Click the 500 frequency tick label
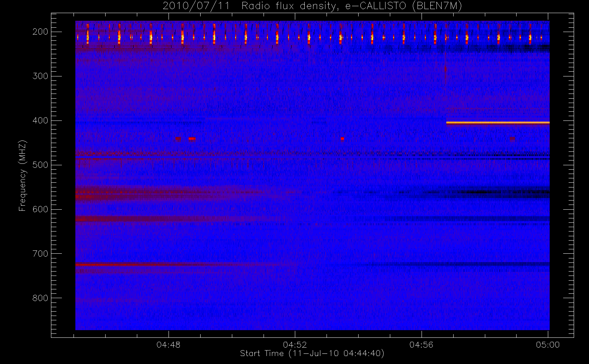The height and width of the screenshot is (364, 589). click(x=40, y=165)
